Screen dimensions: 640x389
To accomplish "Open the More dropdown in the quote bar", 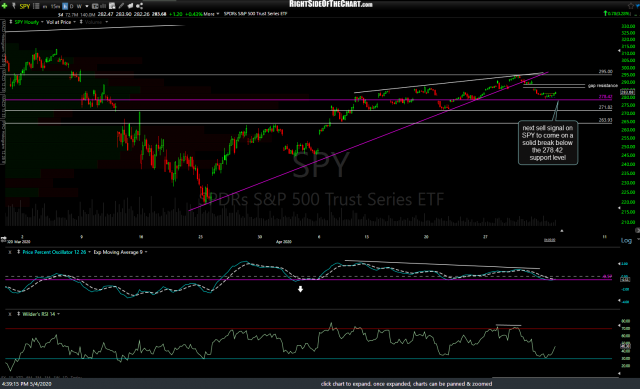I will (211, 14).
